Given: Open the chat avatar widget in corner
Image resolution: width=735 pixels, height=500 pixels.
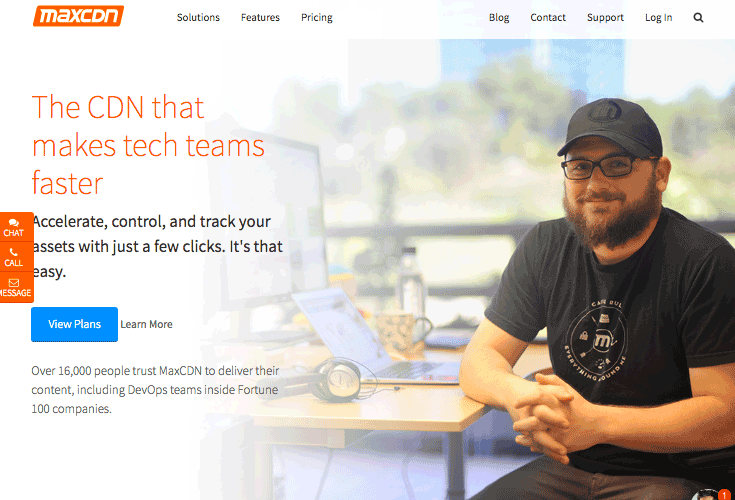Looking at the screenshot, I should 707,495.
